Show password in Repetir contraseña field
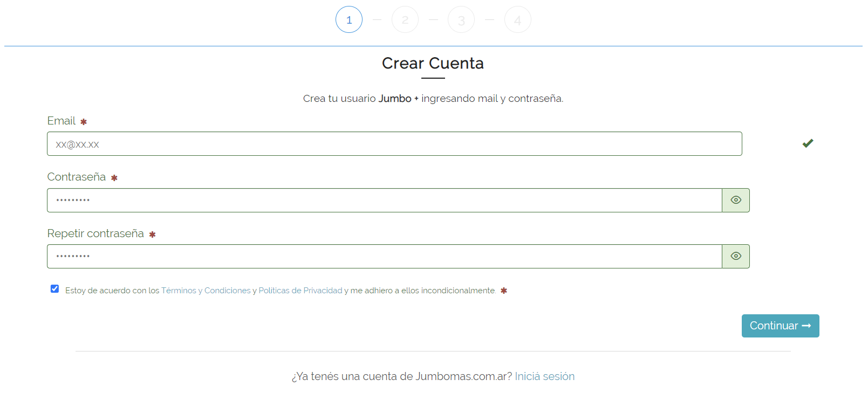Image resolution: width=868 pixels, height=393 pixels. (x=736, y=256)
